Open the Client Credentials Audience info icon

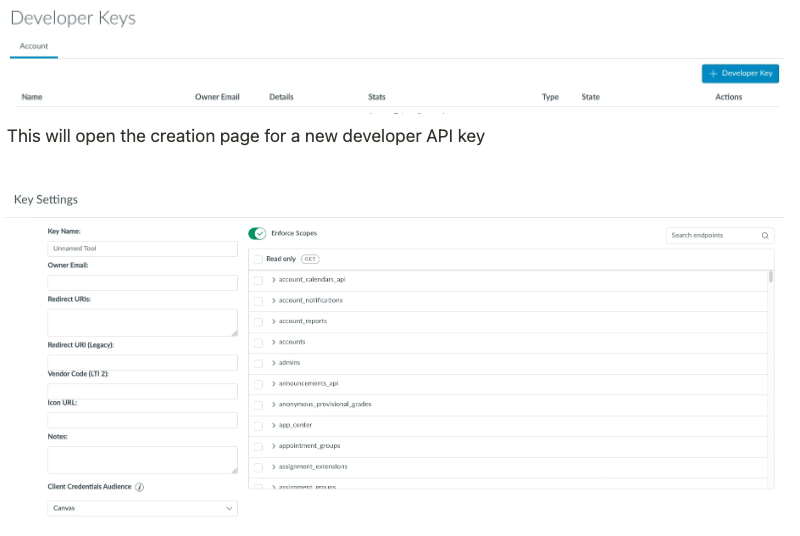point(139,487)
